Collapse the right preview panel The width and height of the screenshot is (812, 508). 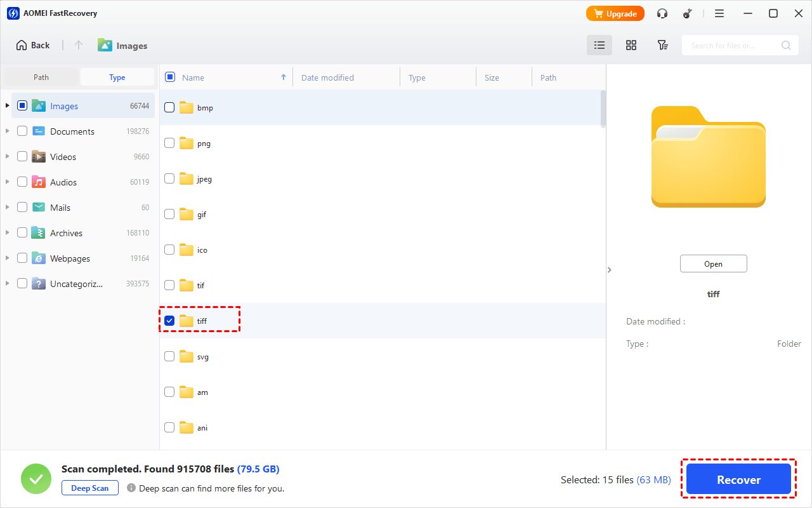609,270
